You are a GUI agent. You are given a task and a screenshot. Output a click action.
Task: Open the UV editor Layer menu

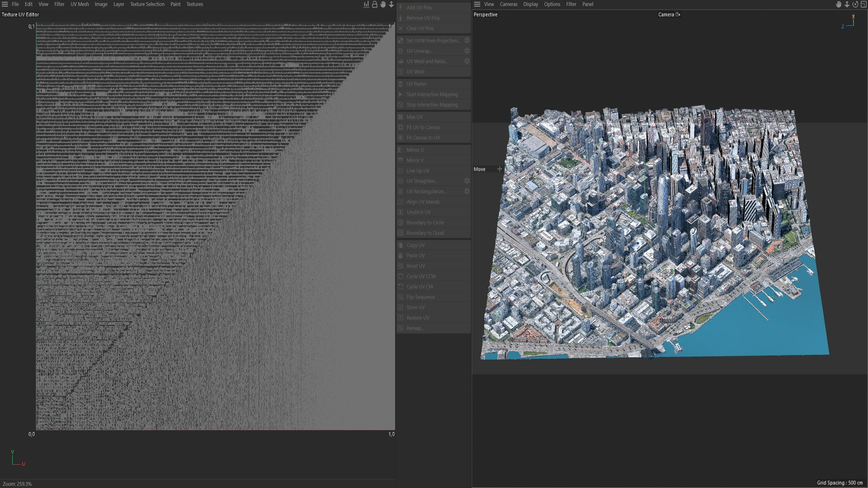click(x=119, y=4)
